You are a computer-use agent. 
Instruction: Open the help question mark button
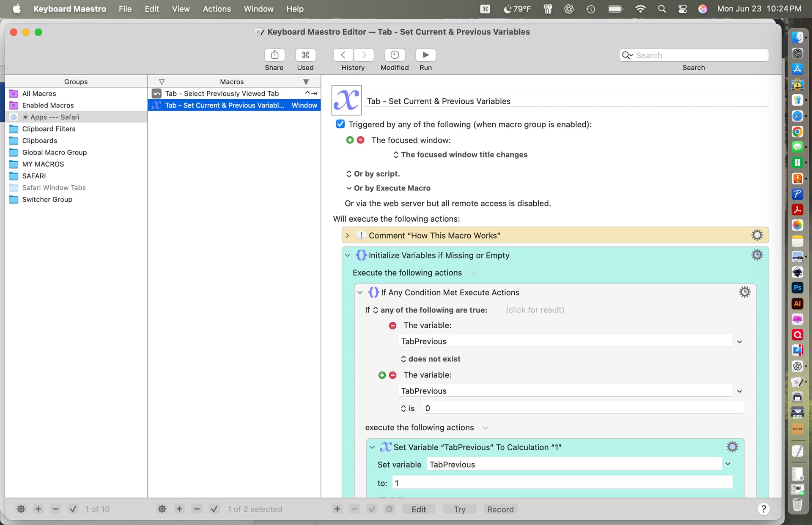[763, 509]
